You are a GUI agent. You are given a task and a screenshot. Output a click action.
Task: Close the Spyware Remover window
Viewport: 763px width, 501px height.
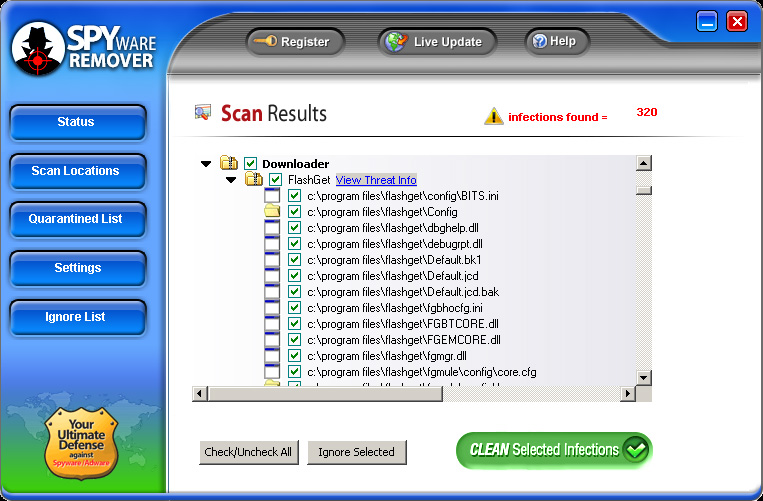click(x=737, y=22)
